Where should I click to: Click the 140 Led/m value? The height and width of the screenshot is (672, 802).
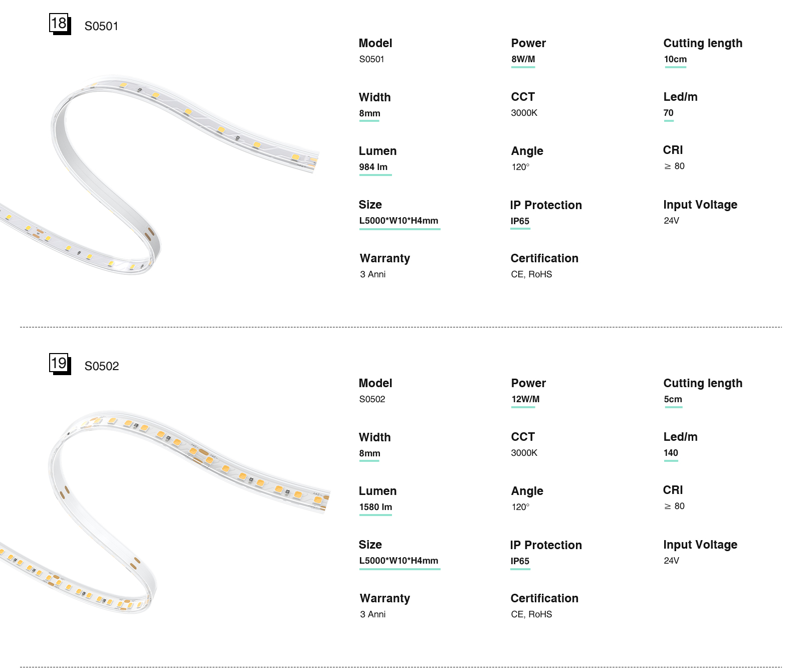671,453
